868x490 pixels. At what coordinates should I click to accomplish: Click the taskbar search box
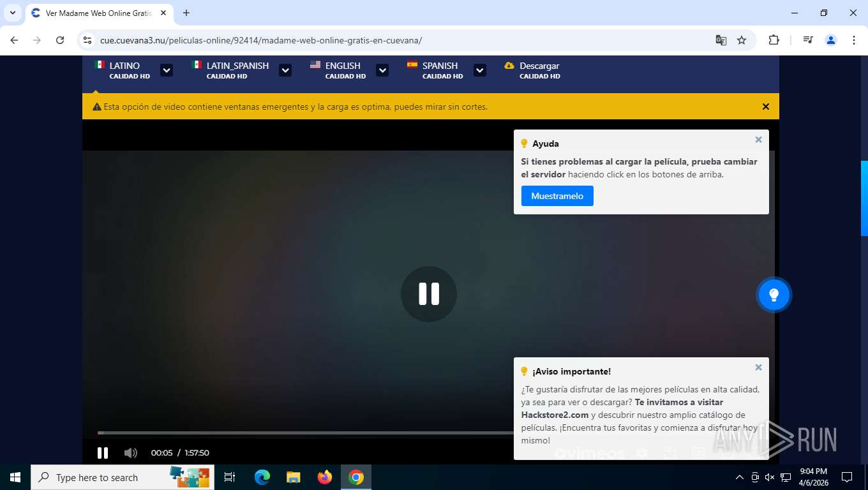[x=123, y=477]
